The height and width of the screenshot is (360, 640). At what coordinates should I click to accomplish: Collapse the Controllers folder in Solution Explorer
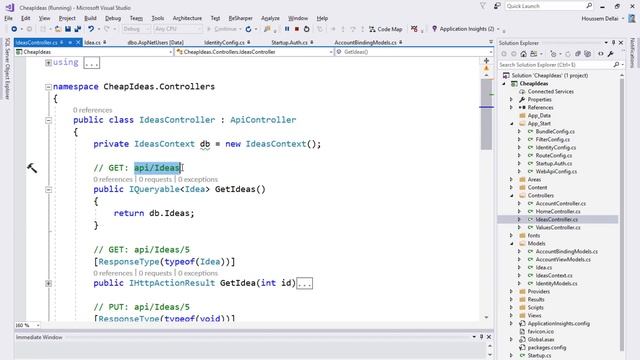[512, 196]
